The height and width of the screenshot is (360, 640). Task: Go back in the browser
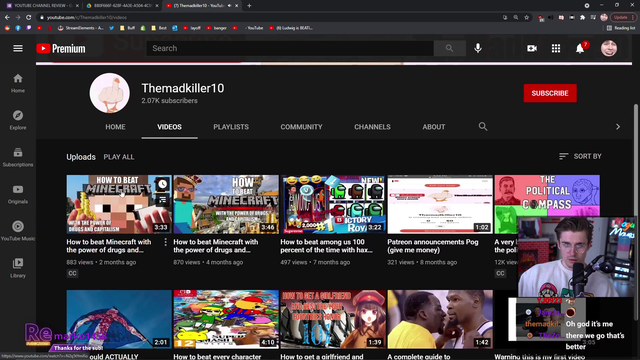tap(7, 18)
